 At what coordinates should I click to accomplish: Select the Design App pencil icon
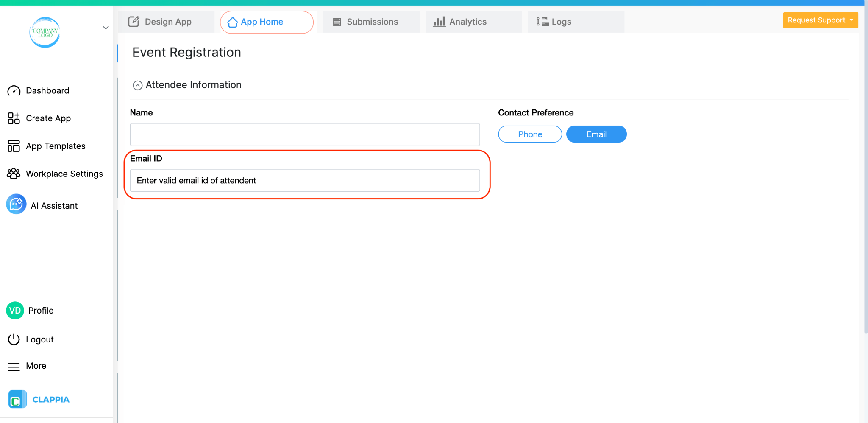[134, 21]
